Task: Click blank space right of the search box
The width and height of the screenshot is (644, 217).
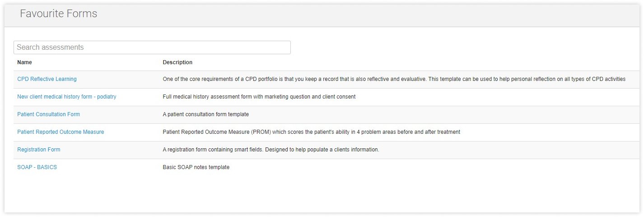Action: (x=452, y=47)
